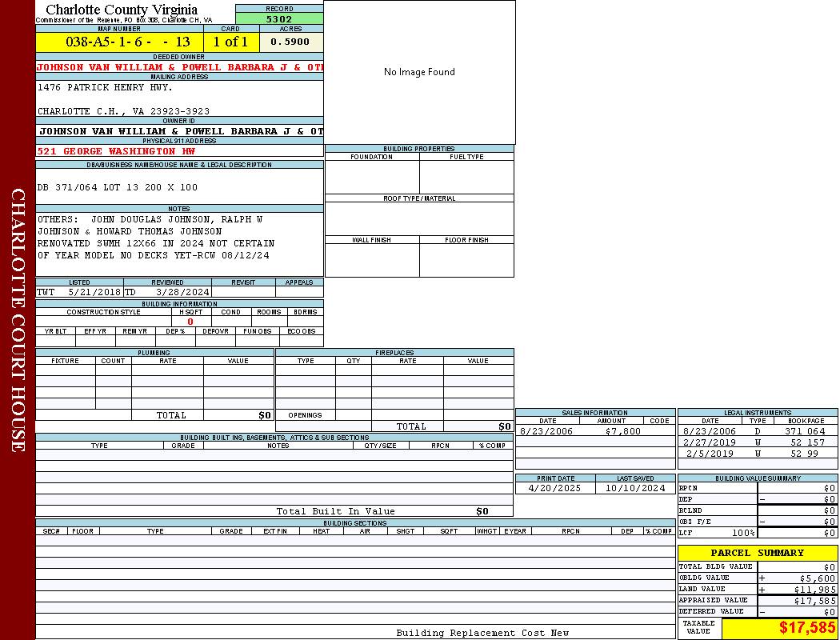Select the reviewed date 3/28/2024

(x=182, y=292)
